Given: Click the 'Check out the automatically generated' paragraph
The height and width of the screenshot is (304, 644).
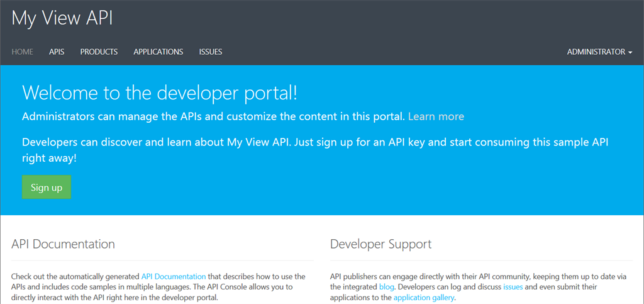Looking at the screenshot, I should 75,287.
